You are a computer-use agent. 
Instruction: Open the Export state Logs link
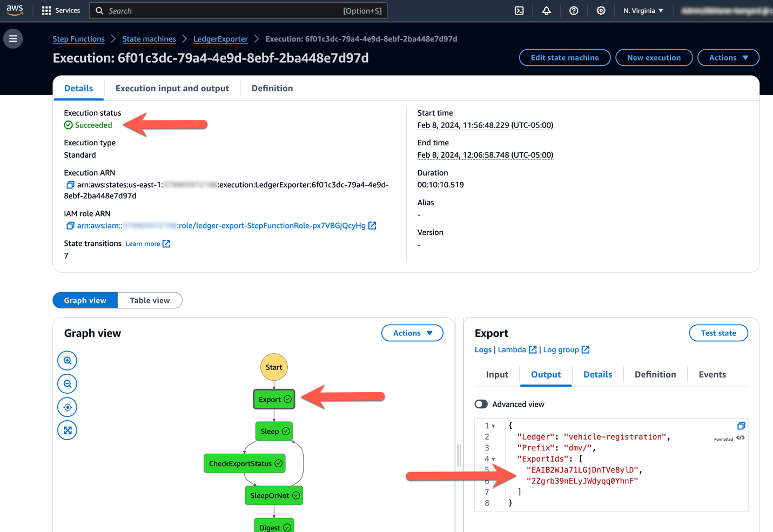point(483,349)
